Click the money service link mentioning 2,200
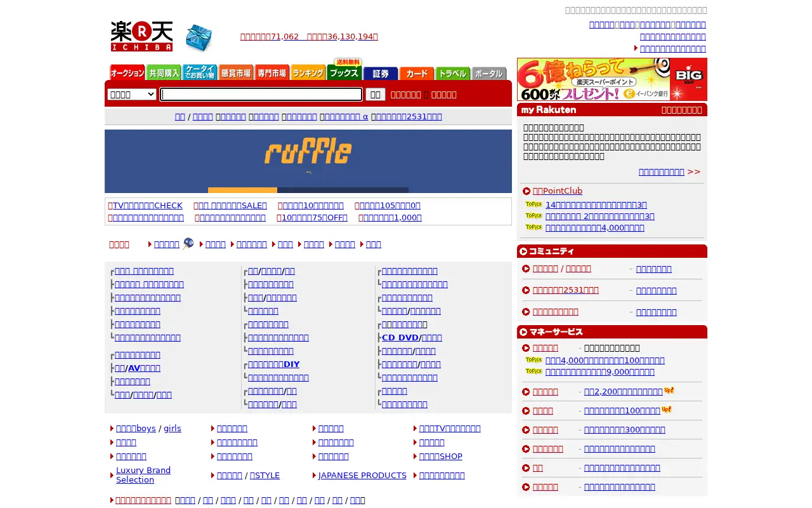Viewport: 812px width, 508px height. point(623,392)
